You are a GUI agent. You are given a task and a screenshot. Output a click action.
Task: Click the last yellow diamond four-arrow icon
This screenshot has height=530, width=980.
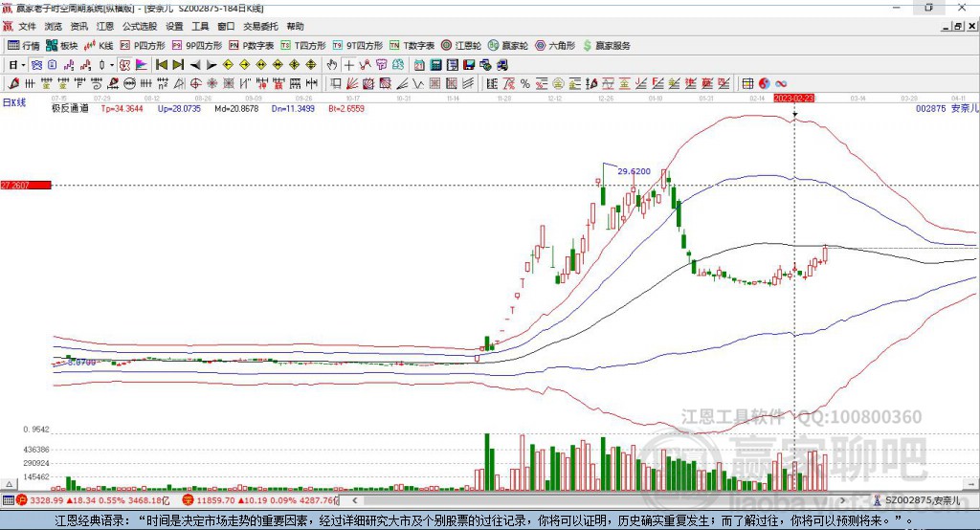tap(311, 65)
